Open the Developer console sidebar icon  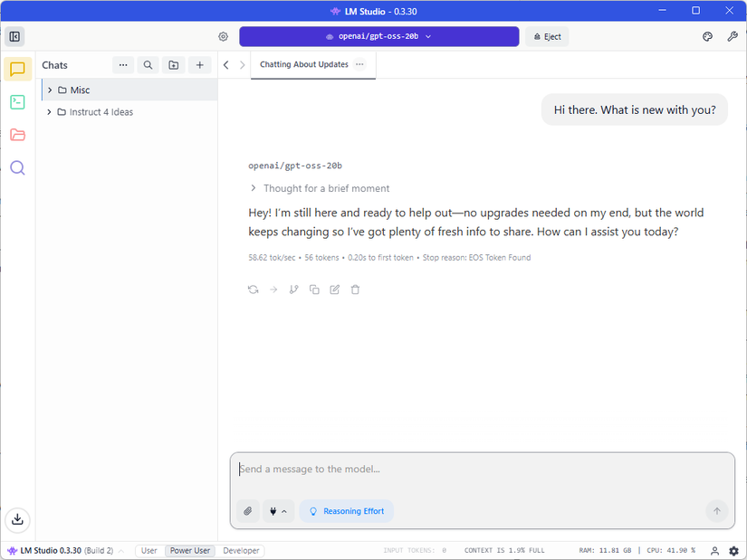click(17, 102)
